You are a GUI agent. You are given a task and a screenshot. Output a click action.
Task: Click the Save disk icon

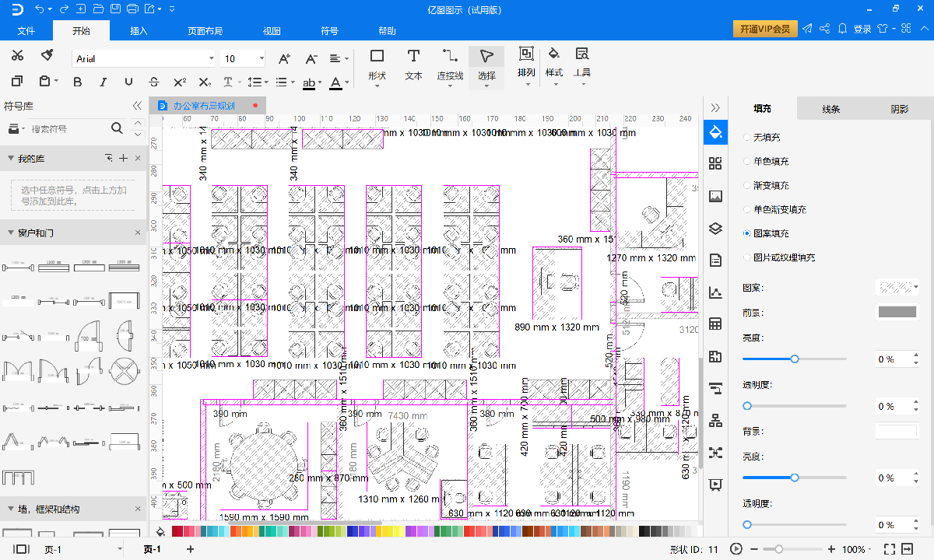[x=115, y=9]
